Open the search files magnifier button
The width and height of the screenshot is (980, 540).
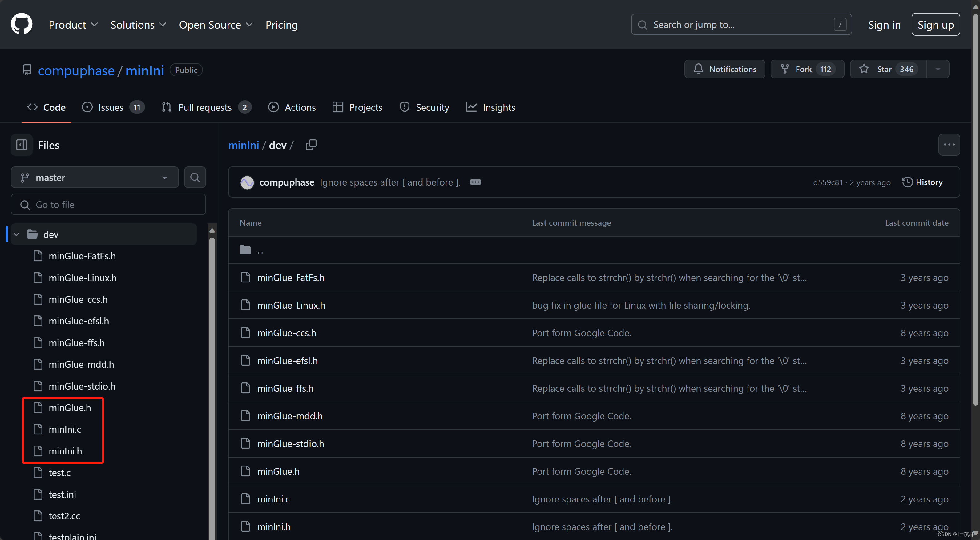(195, 177)
